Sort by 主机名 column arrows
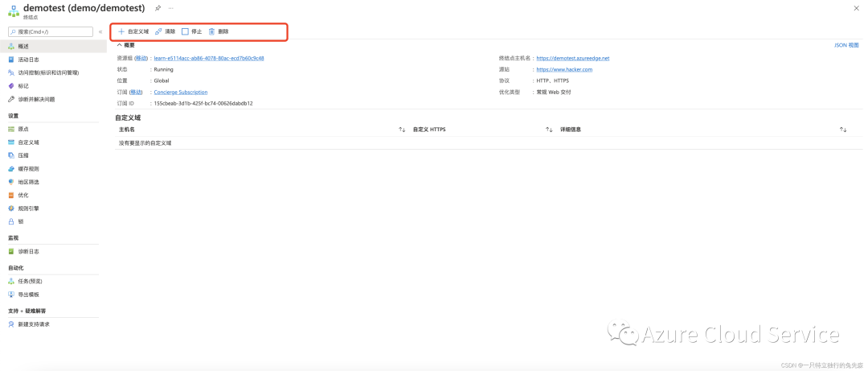 [402, 130]
